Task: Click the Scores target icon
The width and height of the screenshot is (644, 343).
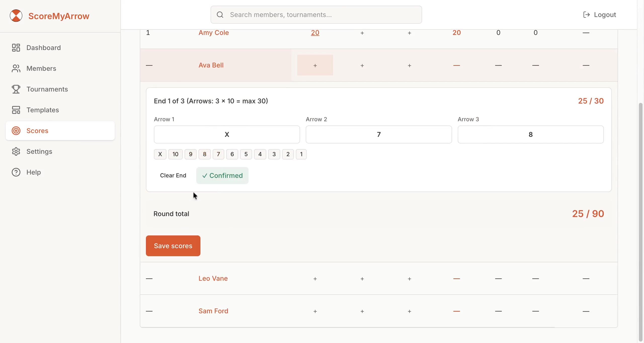Action: point(16,131)
